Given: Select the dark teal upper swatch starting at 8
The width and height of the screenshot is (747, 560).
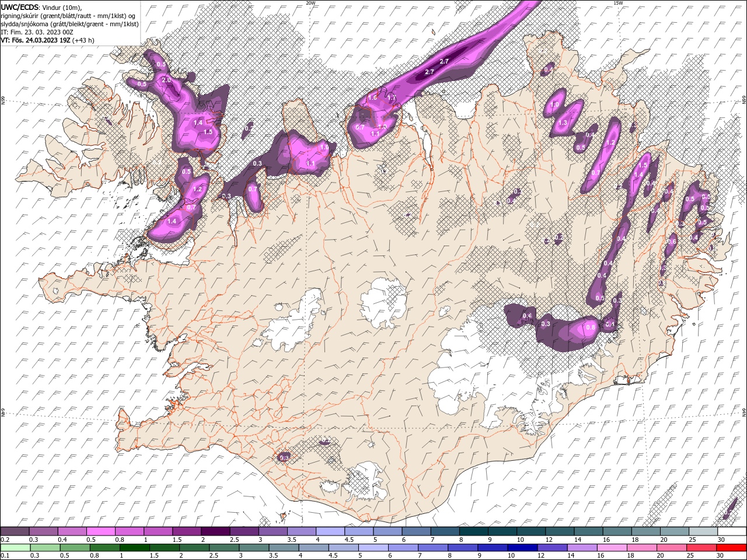Looking at the screenshot, I should (473, 531).
